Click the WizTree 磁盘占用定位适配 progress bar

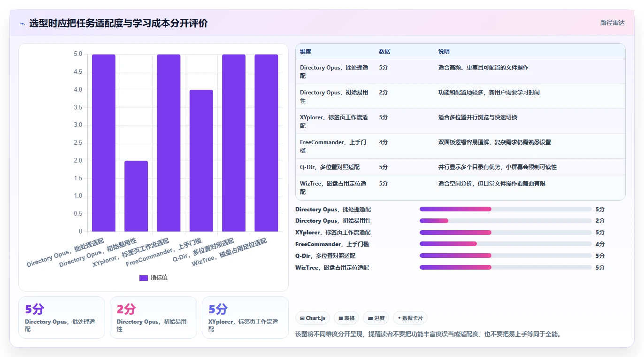(506, 268)
